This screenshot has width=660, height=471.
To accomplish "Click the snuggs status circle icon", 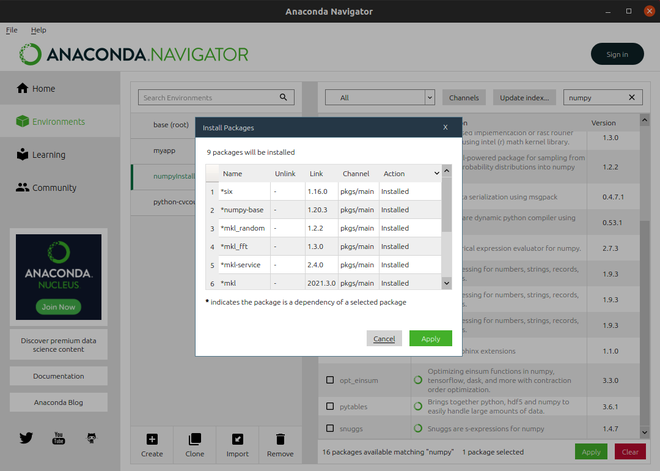I will pyautogui.click(x=418, y=428).
